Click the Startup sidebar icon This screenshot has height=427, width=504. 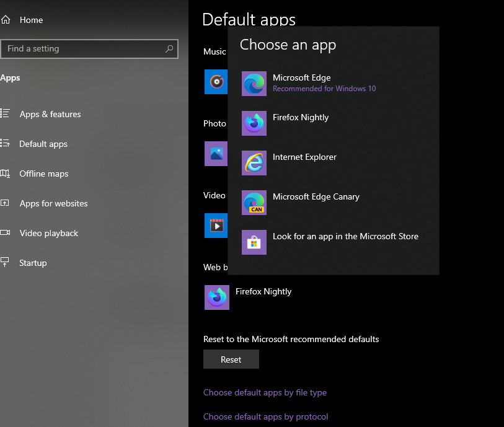[5, 262]
